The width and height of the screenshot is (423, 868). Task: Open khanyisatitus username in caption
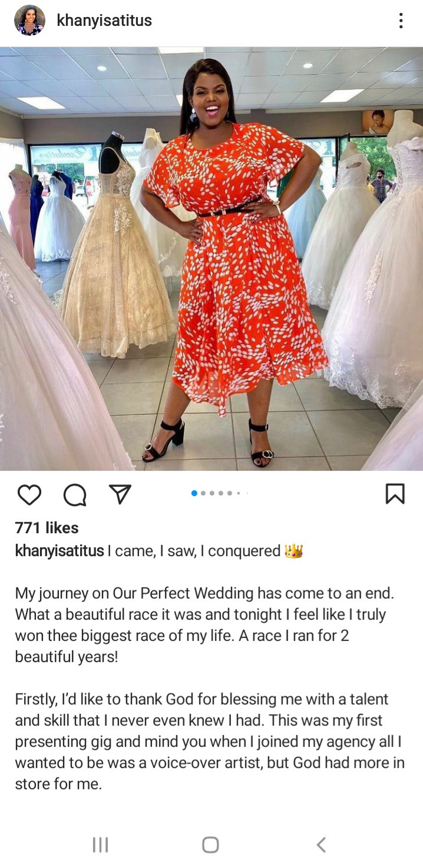(x=60, y=551)
